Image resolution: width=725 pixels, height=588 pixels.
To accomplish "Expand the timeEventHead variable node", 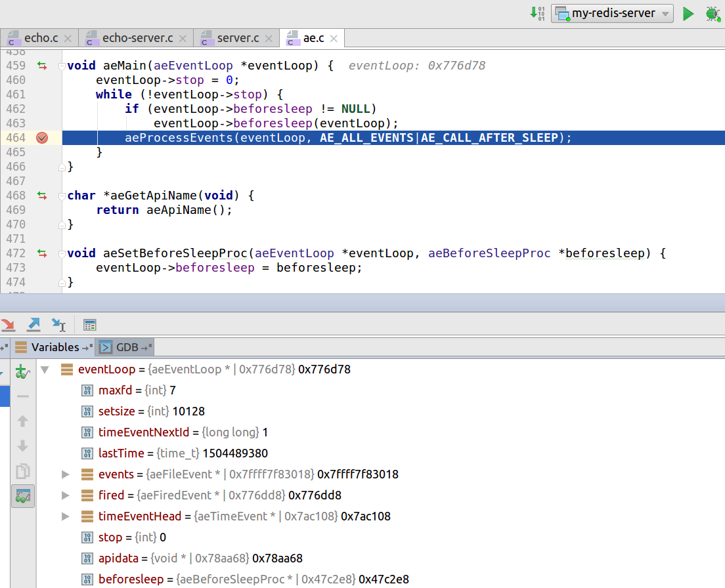I will (65, 516).
